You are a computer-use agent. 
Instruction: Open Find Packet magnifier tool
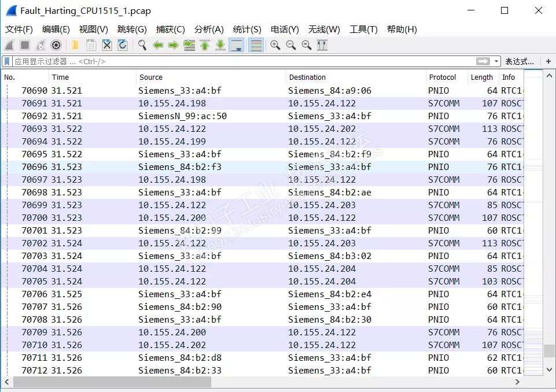[142, 45]
